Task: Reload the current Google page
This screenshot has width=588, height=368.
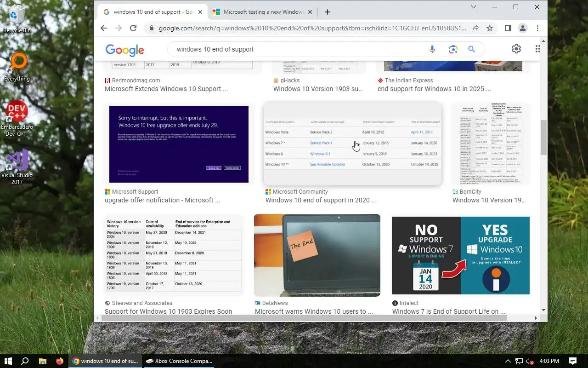Action: tap(133, 28)
